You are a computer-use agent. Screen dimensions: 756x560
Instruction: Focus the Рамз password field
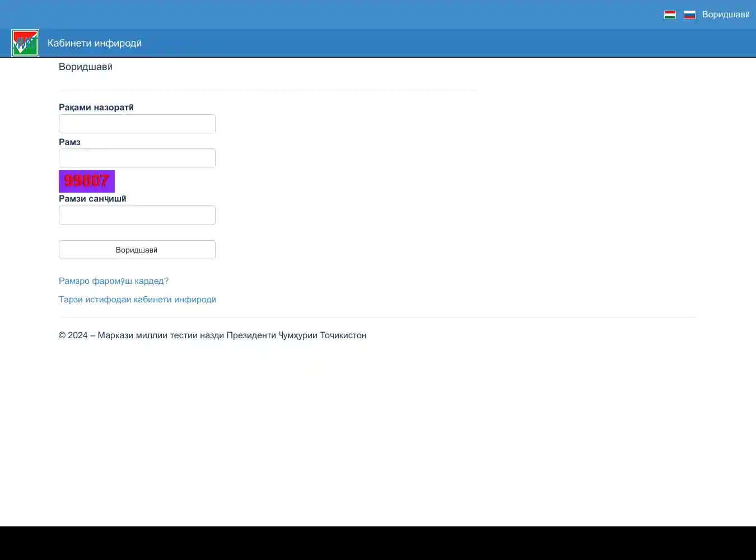coord(137,158)
